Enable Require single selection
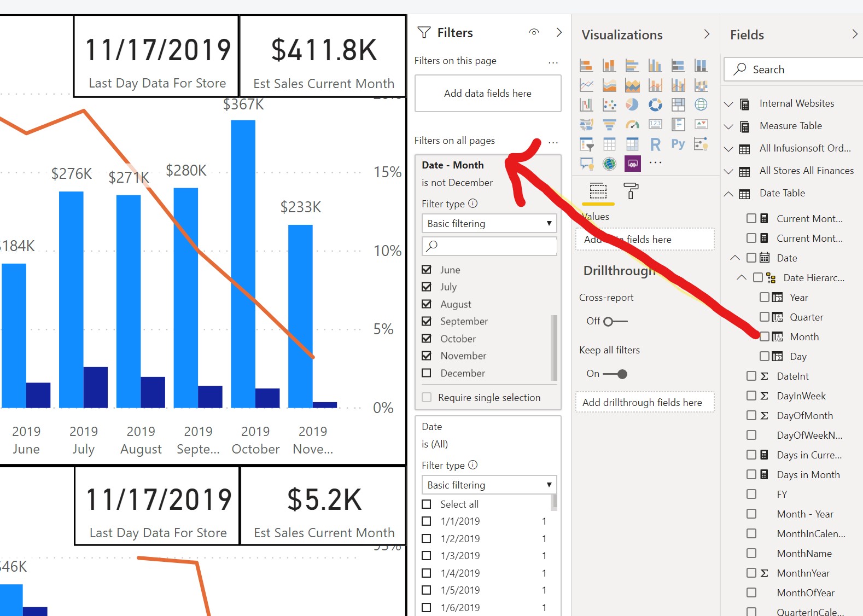 (x=427, y=398)
